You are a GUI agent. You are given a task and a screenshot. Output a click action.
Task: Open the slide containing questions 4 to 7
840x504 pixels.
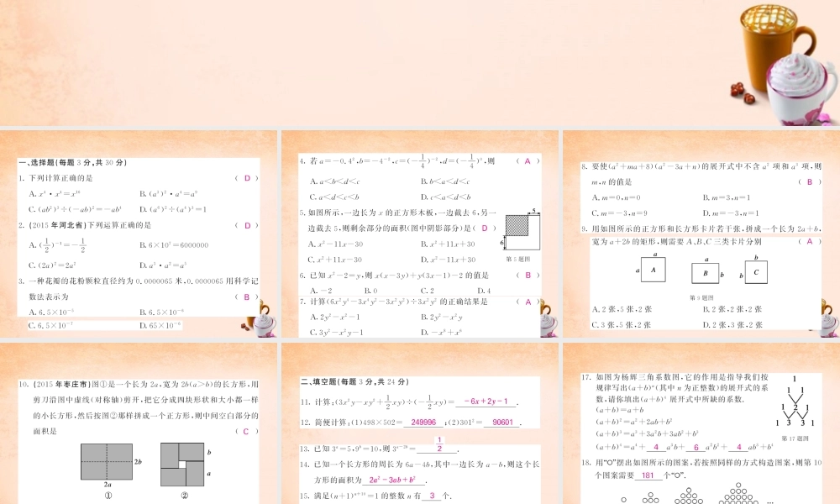pos(420,234)
